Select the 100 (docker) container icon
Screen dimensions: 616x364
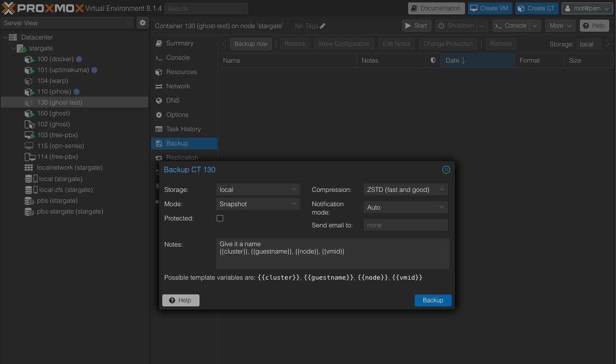coord(29,59)
